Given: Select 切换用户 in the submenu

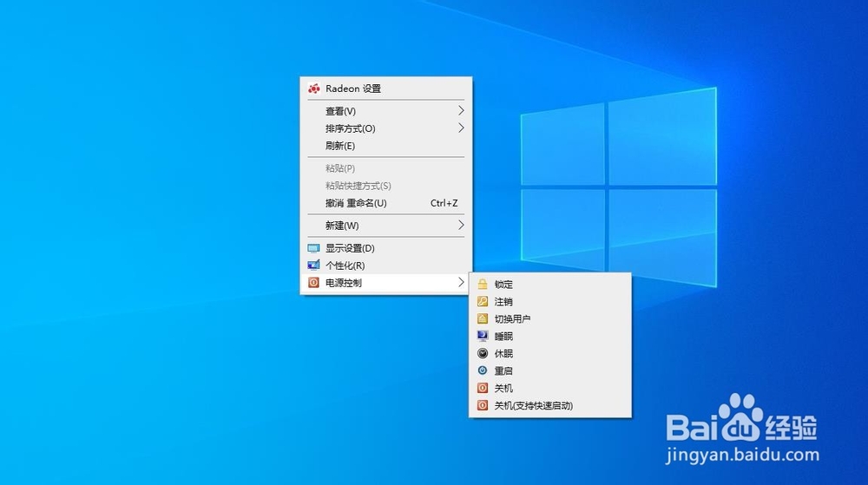Looking at the screenshot, I should tap(549, 319).
